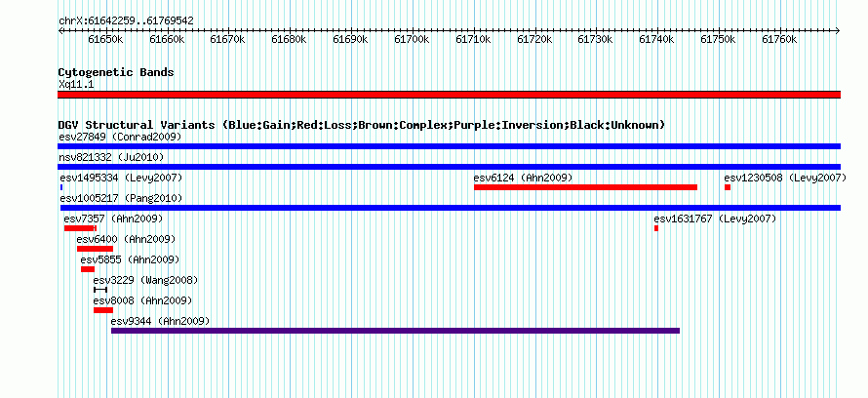Select the tiny esv1495334 blue marker
This screenshot has height=398, width=868.
pyautogui.click(x=61, y=187)
